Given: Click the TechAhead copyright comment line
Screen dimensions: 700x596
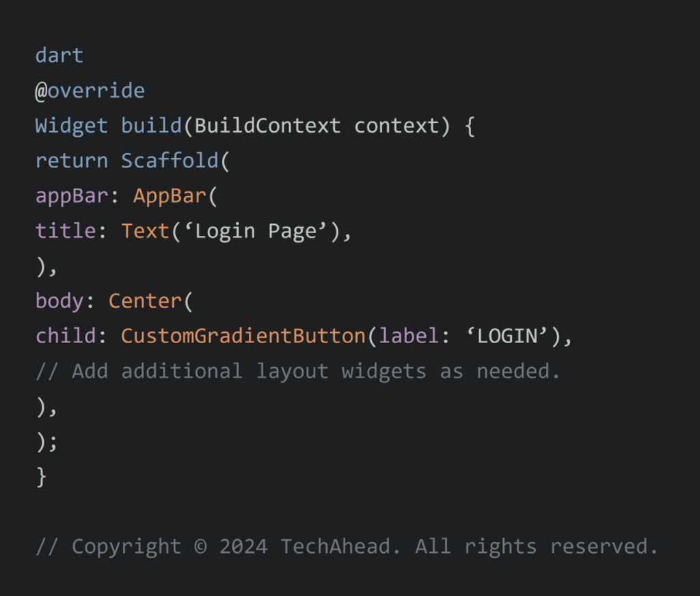Looking at the screenshot, I should pyautogui.click(x=347, y=547).
